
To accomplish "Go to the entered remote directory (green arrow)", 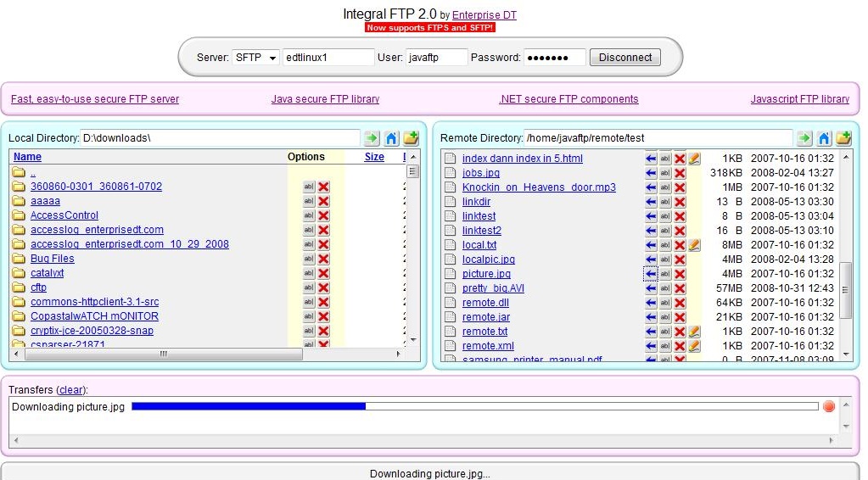I will coord(804,137).
